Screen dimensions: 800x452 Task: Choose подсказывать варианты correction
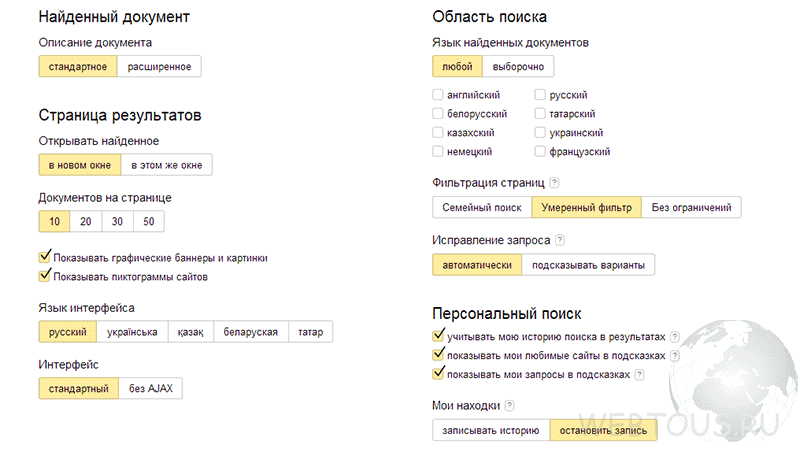coord(588,265)
